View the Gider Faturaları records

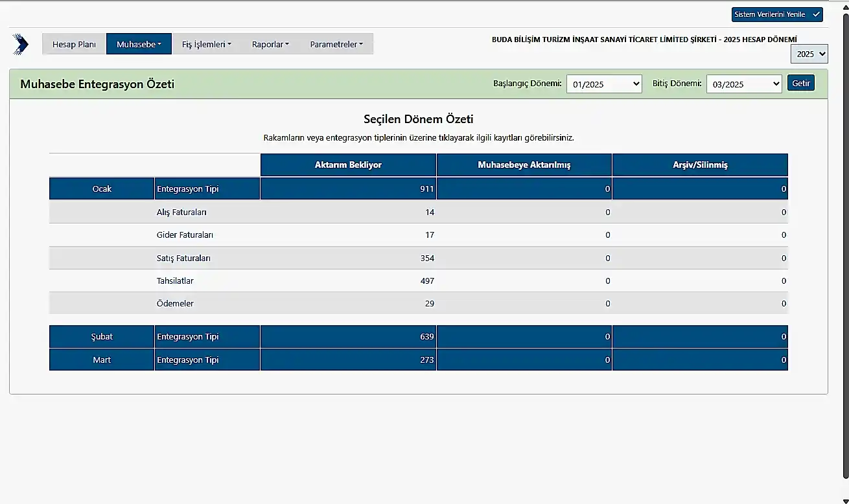185,235
